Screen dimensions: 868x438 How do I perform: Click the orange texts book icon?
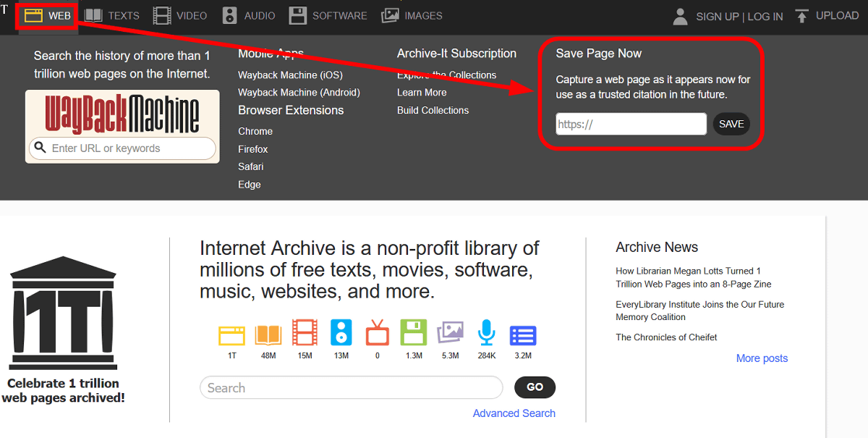tap(268, 335)
